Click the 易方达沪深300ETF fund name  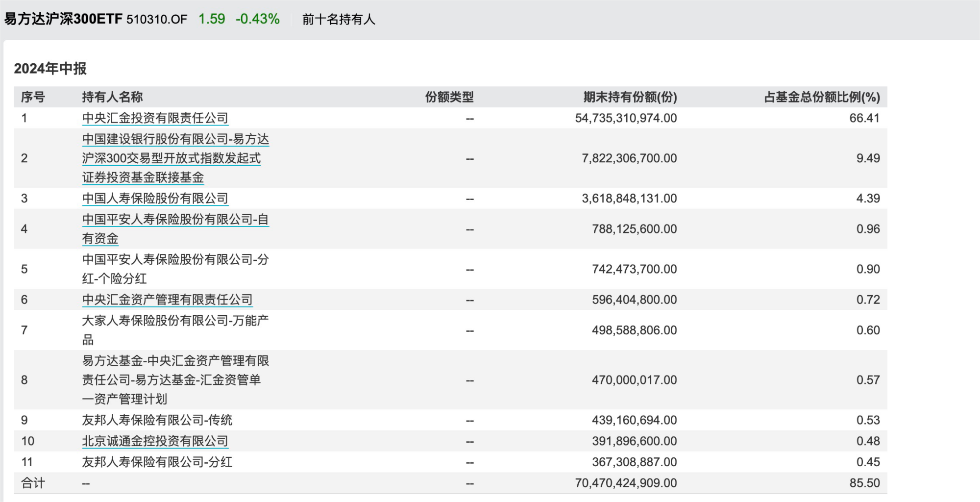tap(63, 19)
